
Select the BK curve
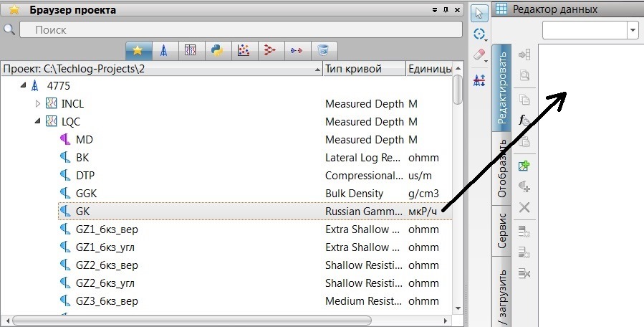pyautogui.click(x=82, y=158)
